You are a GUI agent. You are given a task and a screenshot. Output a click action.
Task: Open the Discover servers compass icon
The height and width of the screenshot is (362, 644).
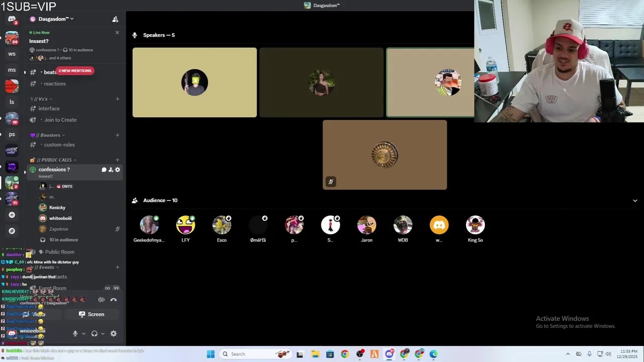[12, 231]
